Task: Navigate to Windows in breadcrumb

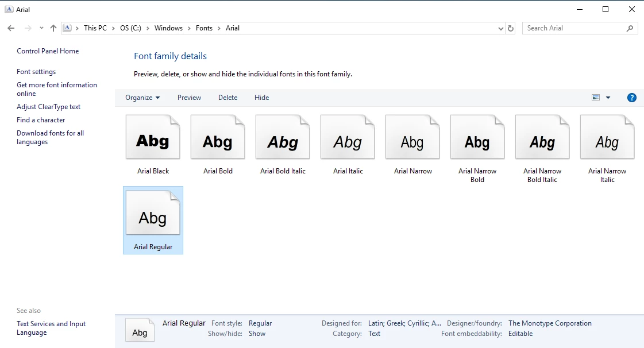Action: 168,28
